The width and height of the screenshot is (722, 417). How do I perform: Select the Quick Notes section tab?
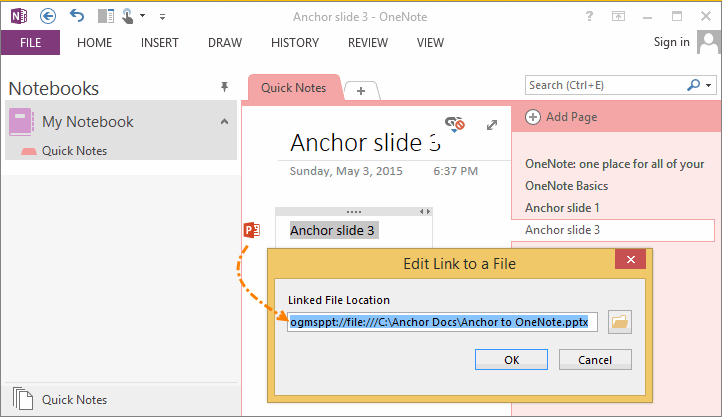click(x=294, y=88)
